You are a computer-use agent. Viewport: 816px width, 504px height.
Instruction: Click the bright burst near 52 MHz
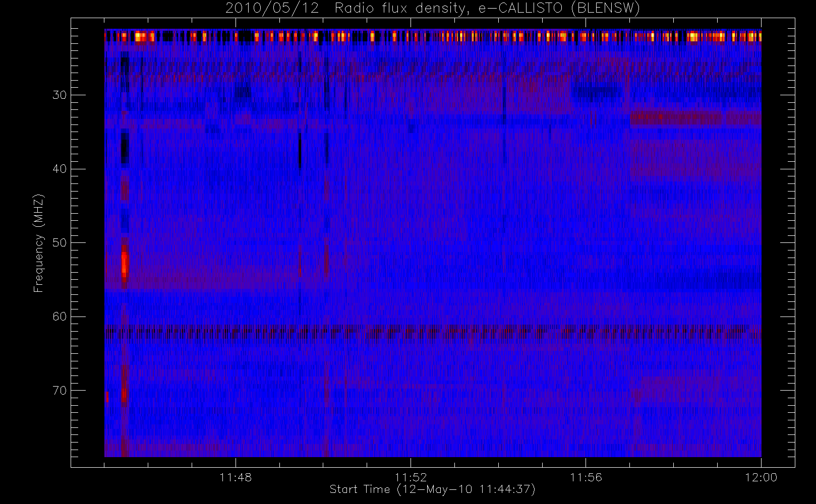(125, 264)
